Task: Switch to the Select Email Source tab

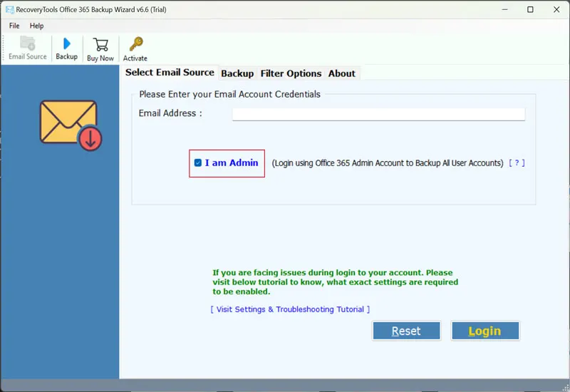Action: point(170,73)
